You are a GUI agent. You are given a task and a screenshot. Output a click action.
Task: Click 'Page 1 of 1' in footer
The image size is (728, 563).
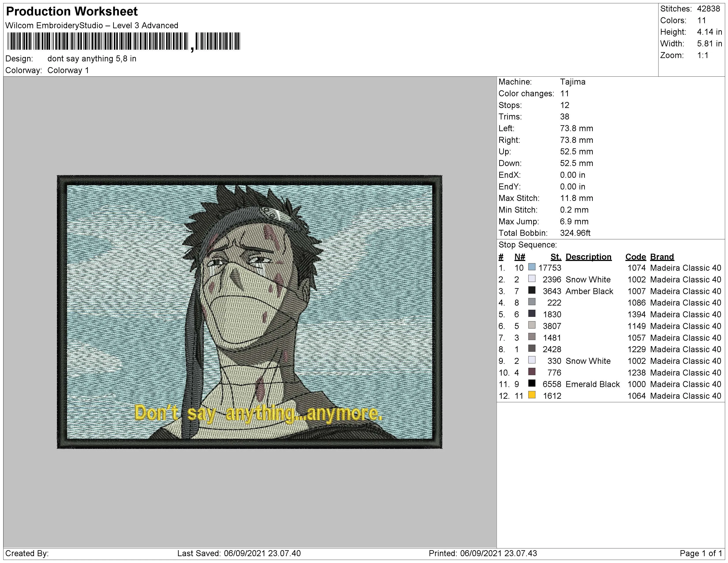point(701,553)
